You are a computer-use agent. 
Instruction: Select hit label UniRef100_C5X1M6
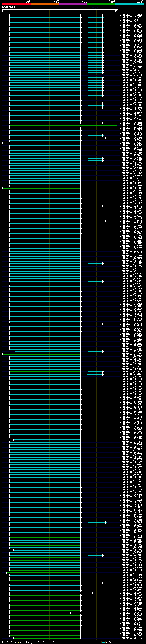[131, 123]
